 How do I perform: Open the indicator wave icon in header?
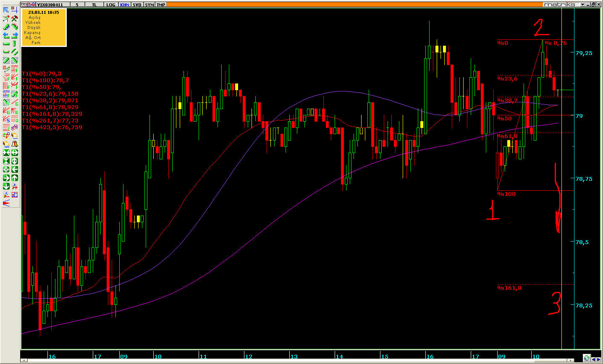tap(32, 4)
